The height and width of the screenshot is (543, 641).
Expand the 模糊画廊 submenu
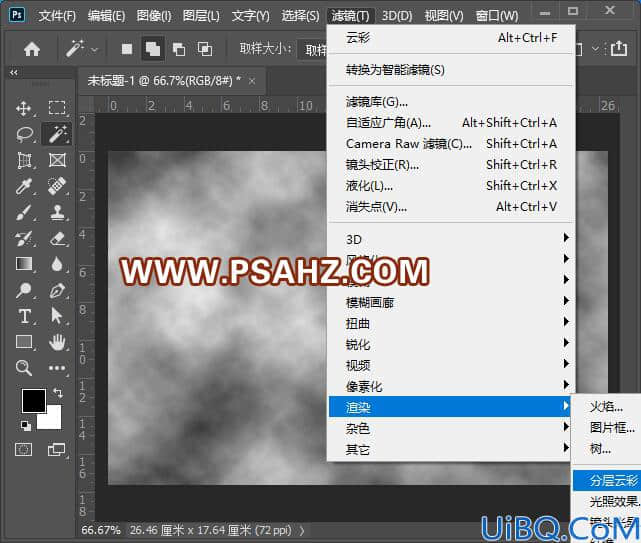[450, 302]
